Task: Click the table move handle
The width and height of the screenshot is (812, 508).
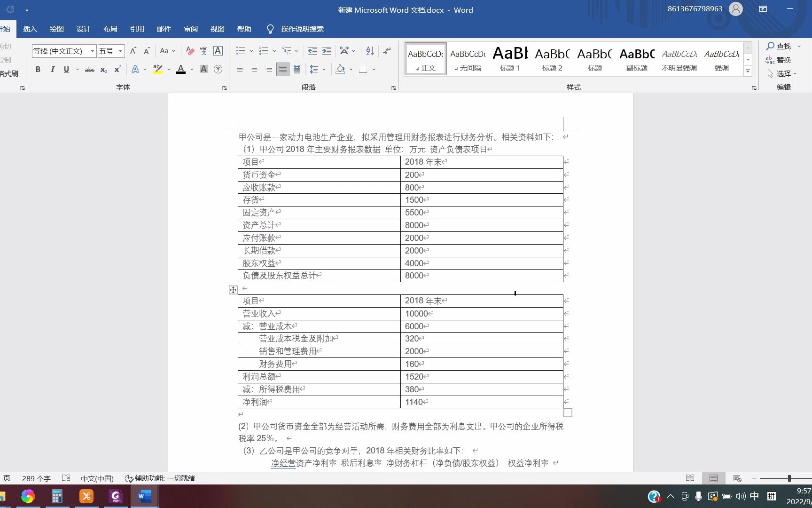Action: (x=233, y=290)
